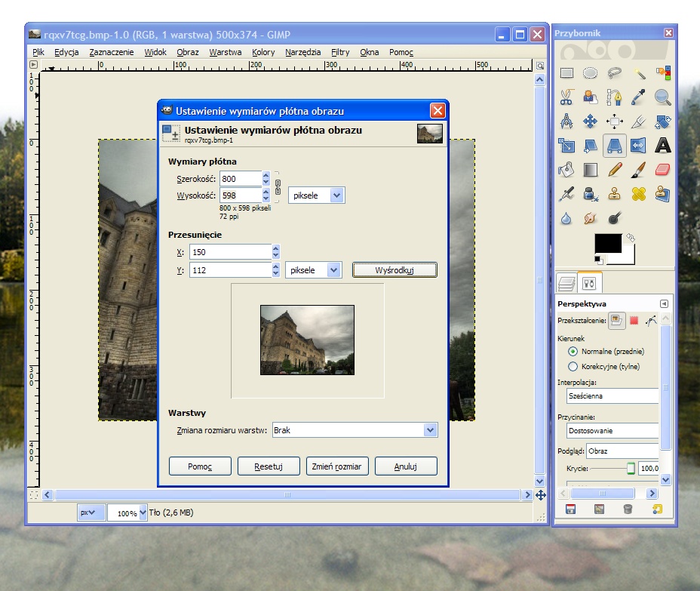Choose the Paths pen tool
Image resolution: width=700 pixels, height=591 pixels.
click(x=615, y=97)
